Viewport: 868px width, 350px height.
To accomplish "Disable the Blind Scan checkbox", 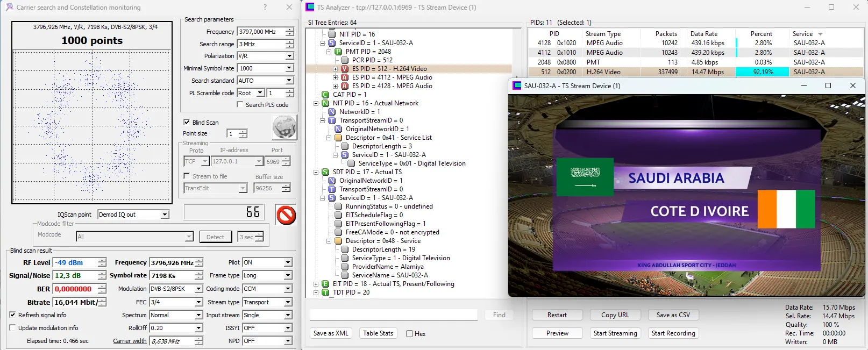I will point(187,123).
